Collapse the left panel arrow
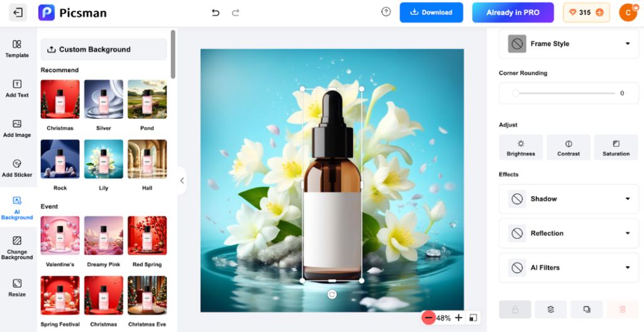644x332 pixels. 182,180
